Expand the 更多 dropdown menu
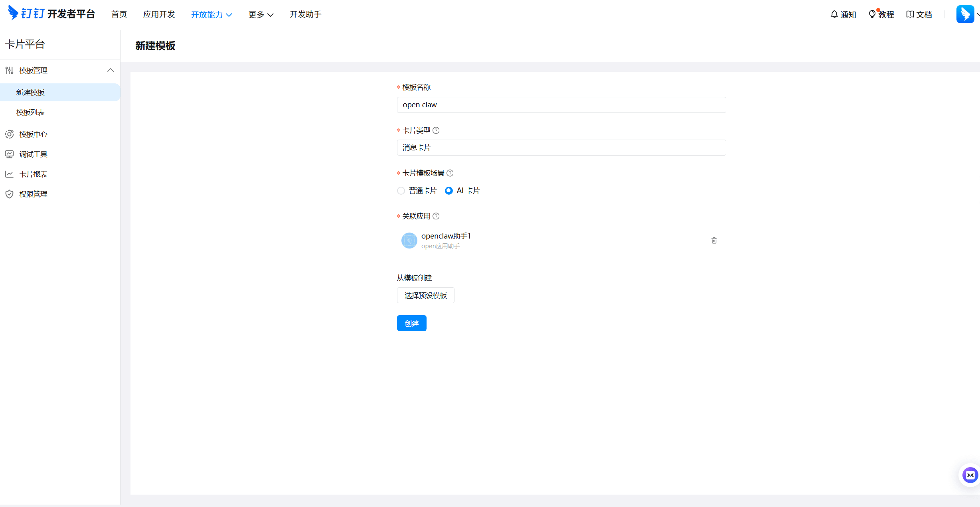The width and height of the screenshot is (980, 507). (x=261, y=15)
